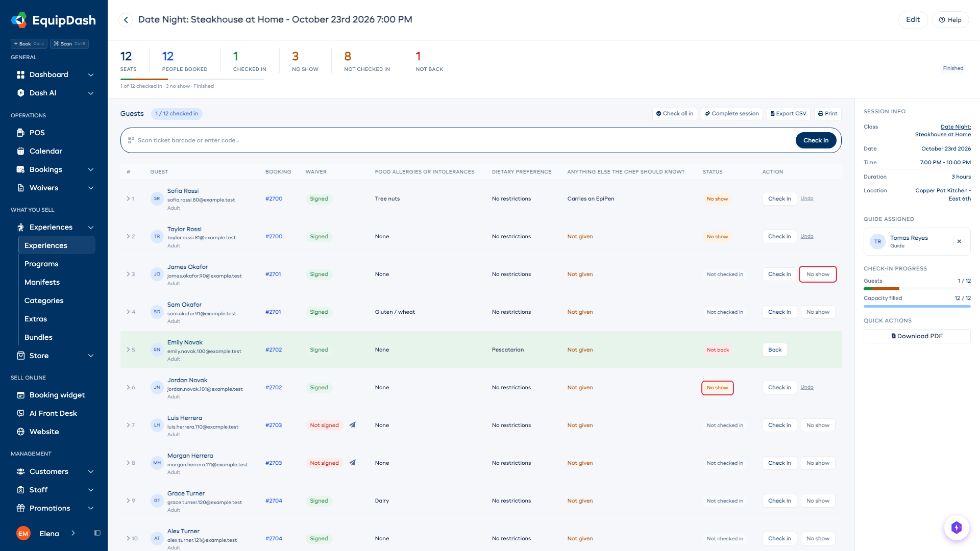Click the EM user avatar
This screenshot has width=980, height=551.
23,533
